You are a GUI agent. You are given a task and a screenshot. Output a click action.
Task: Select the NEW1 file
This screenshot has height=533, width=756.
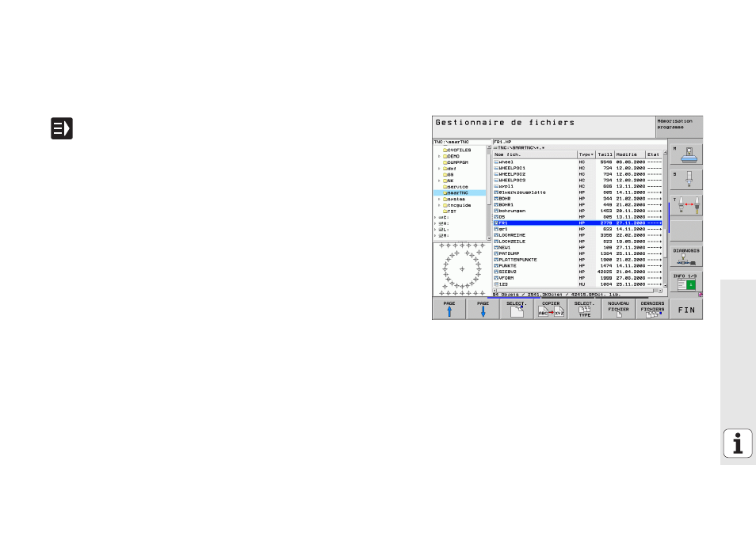[578, 248]
